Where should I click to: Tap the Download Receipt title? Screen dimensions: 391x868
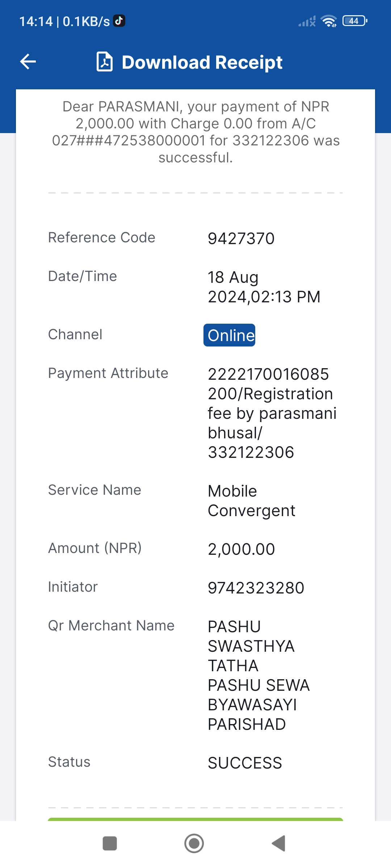click(x=202, y=62)
